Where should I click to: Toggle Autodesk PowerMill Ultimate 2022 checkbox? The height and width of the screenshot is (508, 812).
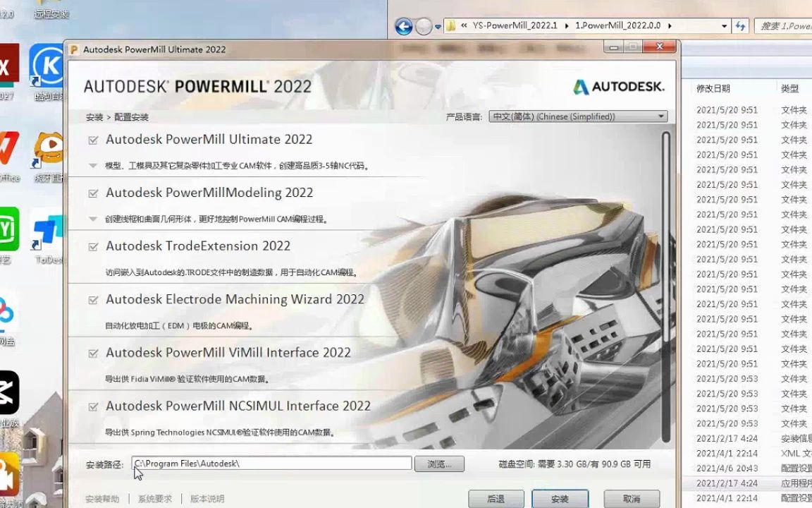click(93, 140)
